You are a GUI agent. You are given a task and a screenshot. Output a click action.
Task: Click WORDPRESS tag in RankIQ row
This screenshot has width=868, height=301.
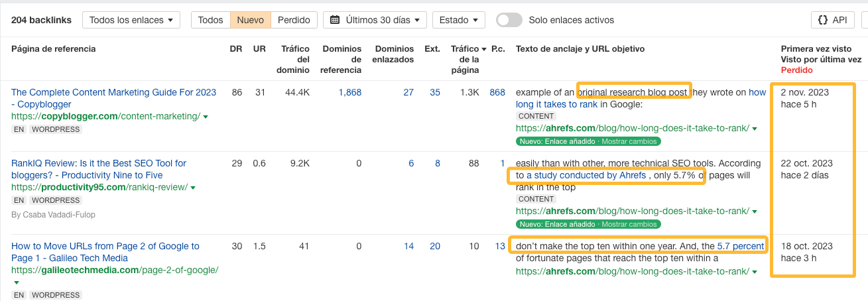pos(56,200)
